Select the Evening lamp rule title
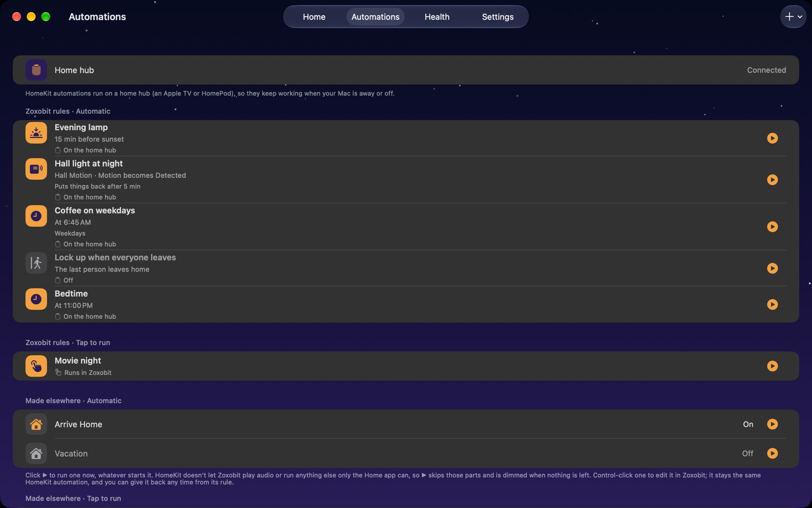812x508 pixels. tap(81, 128)
